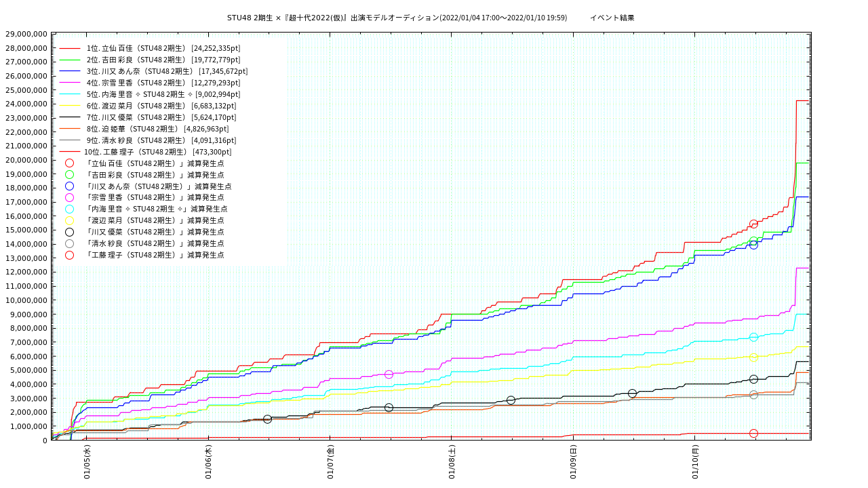868x488 pixels.
Task: Select the magenta 宗雪 里香 reduction marker on the plot
Action: pyautogui.click(x=389, y=374)
